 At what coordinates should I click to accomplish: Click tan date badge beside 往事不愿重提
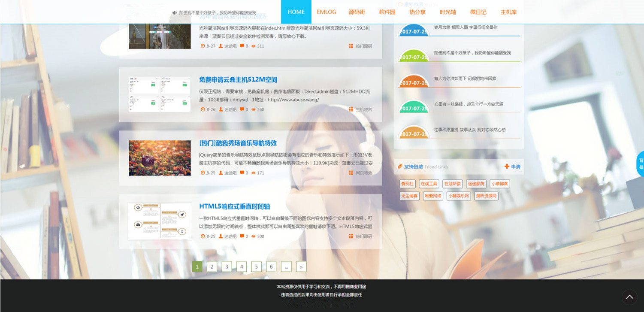(x=414, y=133)
